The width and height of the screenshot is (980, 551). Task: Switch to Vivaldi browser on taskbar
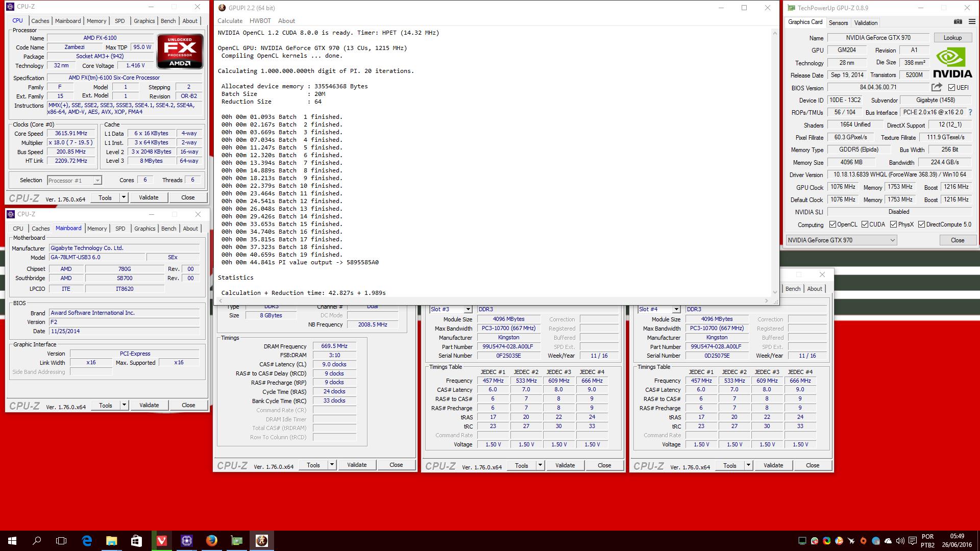(161, 541)
